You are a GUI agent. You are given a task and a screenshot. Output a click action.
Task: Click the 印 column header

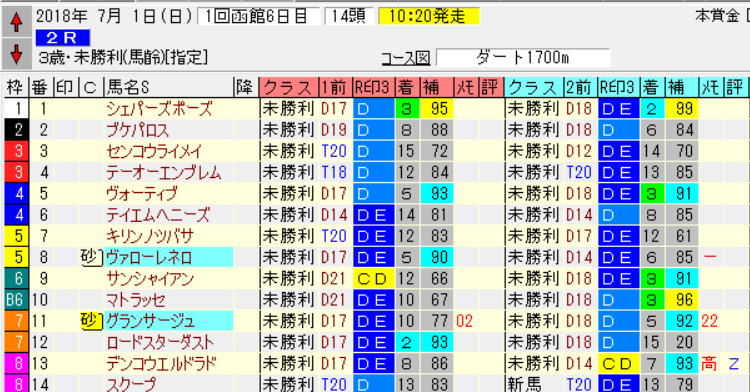[x=66, y=87]
